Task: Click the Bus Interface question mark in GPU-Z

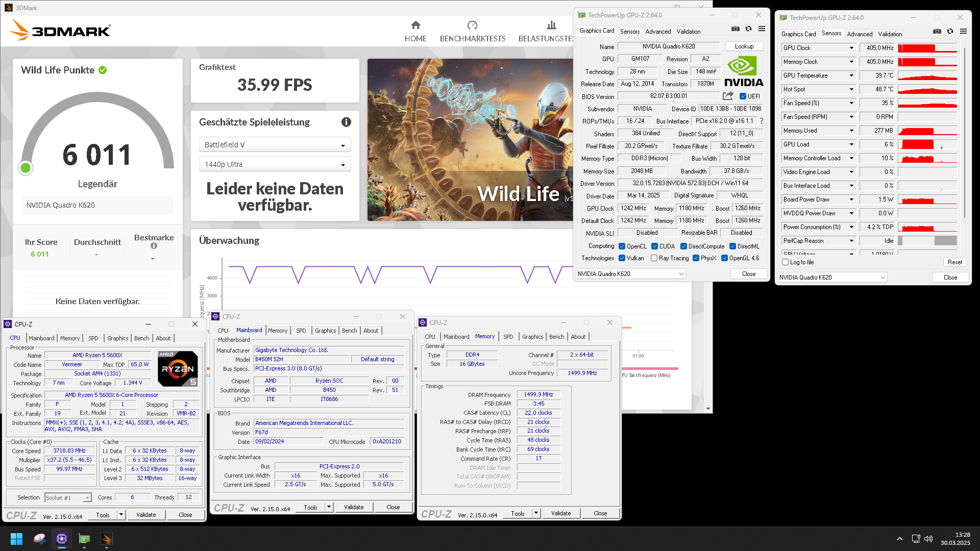Action: (x=762, y=121)
